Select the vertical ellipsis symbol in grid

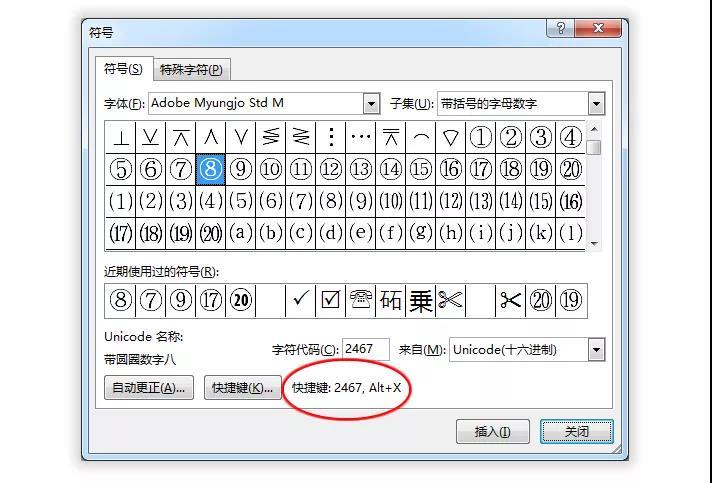point(331,137)
